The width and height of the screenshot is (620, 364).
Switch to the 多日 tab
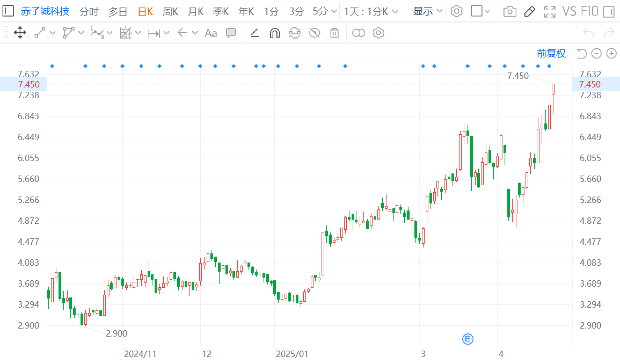(118, 11)
